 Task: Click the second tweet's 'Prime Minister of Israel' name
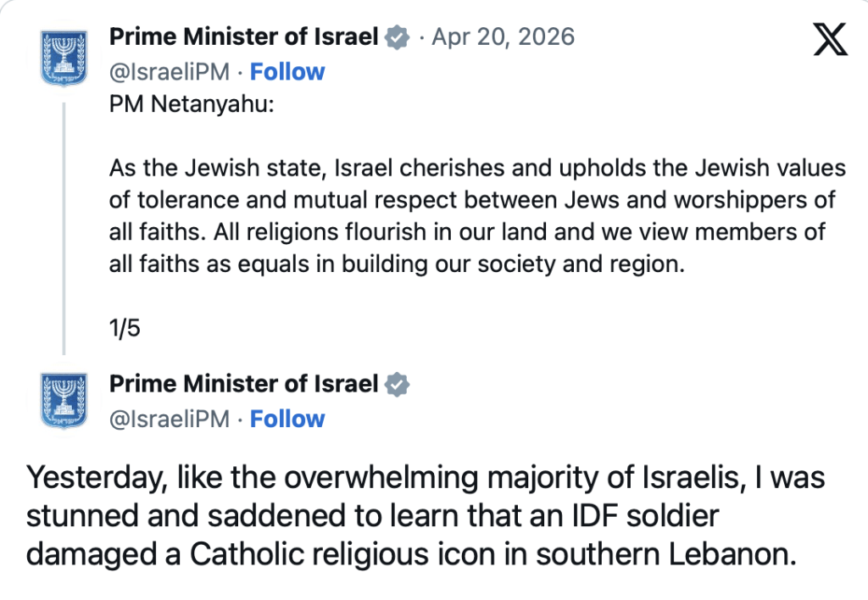click(243, 384)
